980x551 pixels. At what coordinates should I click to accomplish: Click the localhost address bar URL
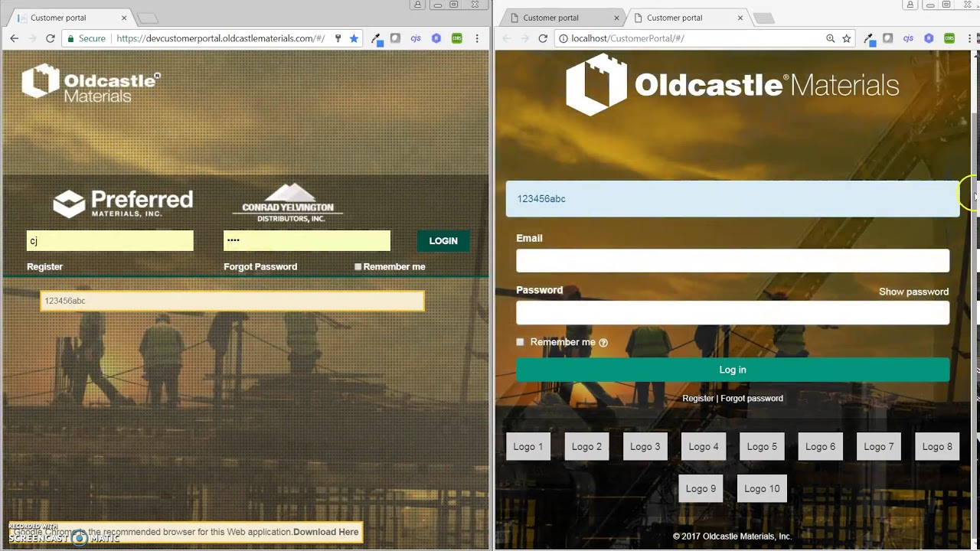[x=628, y=38]
